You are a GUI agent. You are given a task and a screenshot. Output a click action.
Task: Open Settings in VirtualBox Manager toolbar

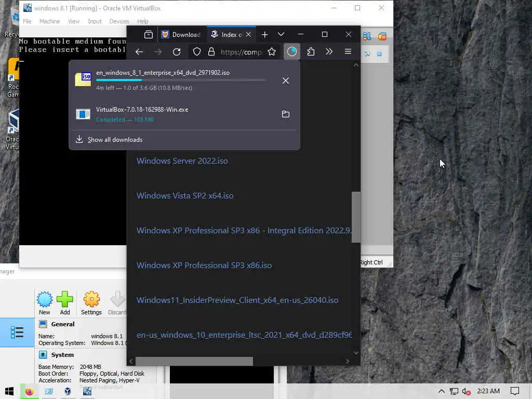tap(91, 303)
